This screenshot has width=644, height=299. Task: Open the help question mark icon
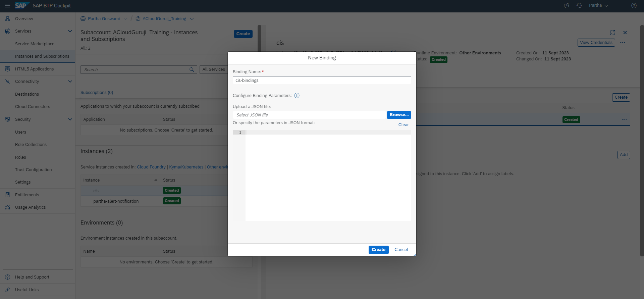click(x=634, y=6)
